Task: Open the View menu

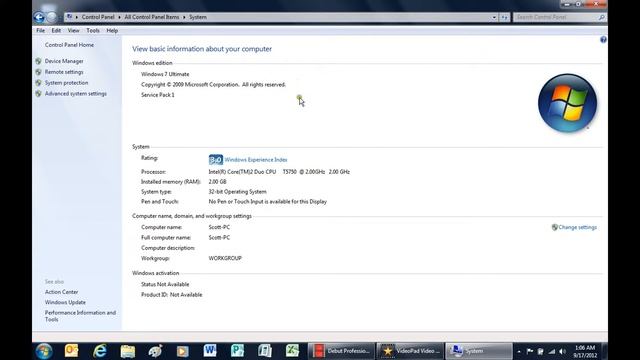Action: coord(73,31)
